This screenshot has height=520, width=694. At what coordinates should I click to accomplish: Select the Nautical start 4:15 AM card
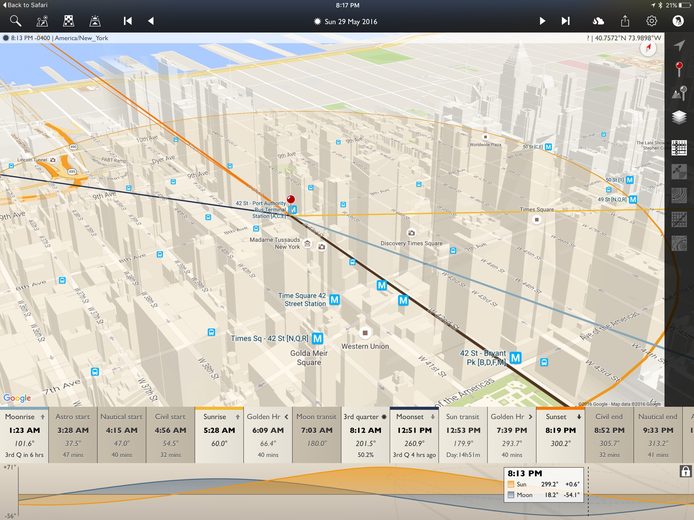(x=122, y=435)
